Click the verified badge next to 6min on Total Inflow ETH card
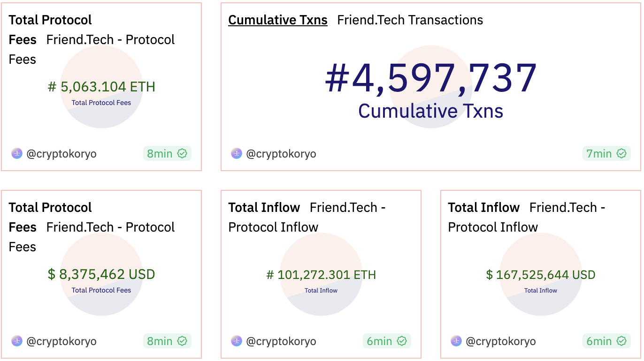The width and height of the screenshot is (644, 361). coord(402,341)
